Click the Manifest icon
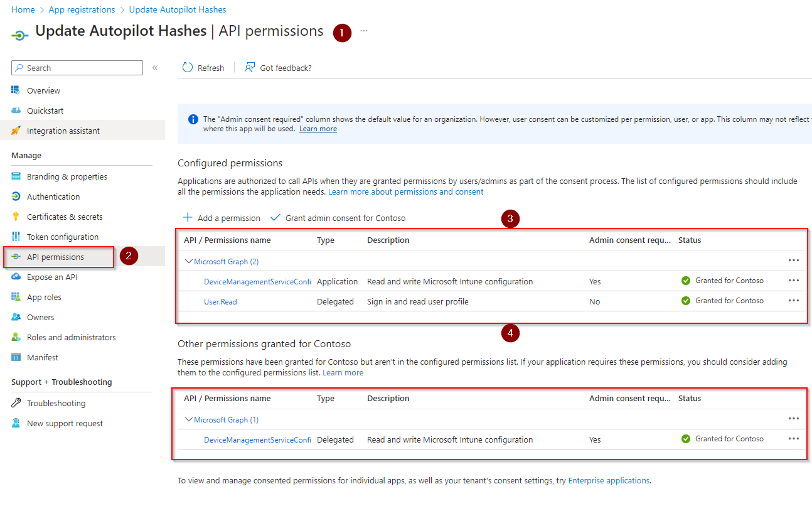Viewport: 812px width, 511px height. tap(16, 357)
